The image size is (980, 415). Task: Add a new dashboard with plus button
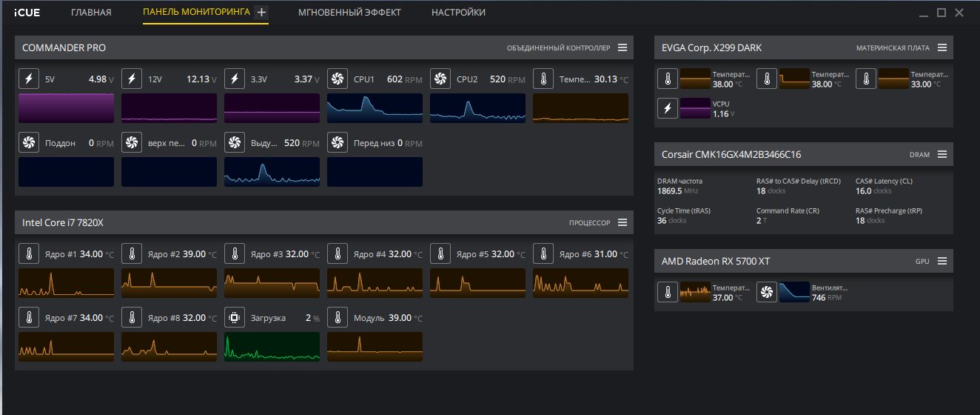coord(261,13)
